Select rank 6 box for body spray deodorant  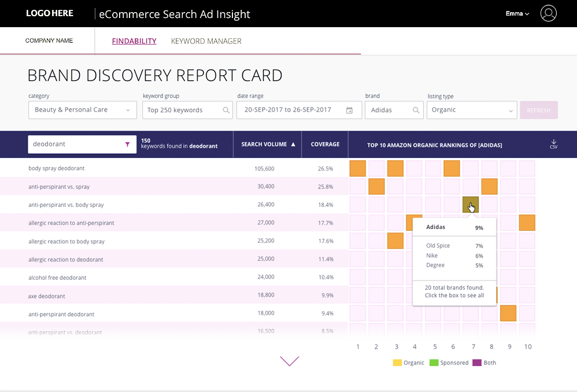[x=452, y=168]
